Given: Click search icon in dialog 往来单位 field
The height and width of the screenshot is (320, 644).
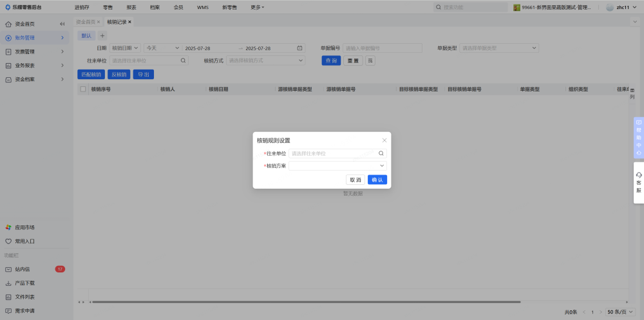Looking at the screenshot, I should (x=381, y=154).
